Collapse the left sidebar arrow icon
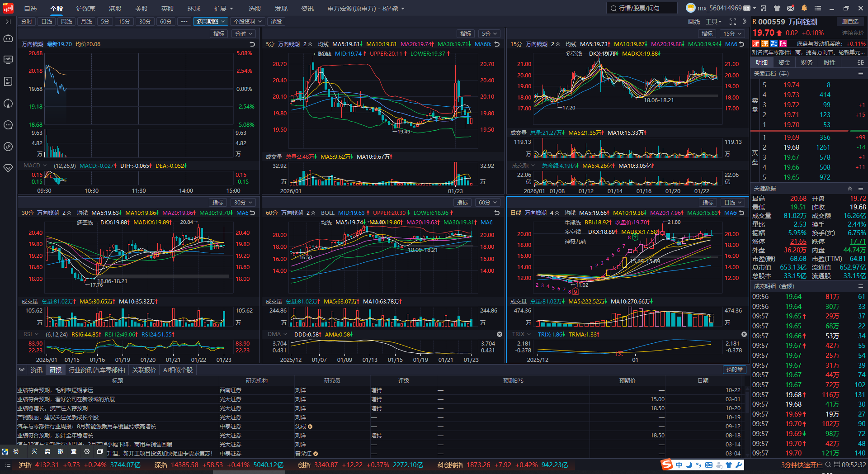The image size is (868, 474). coord(8,22)
